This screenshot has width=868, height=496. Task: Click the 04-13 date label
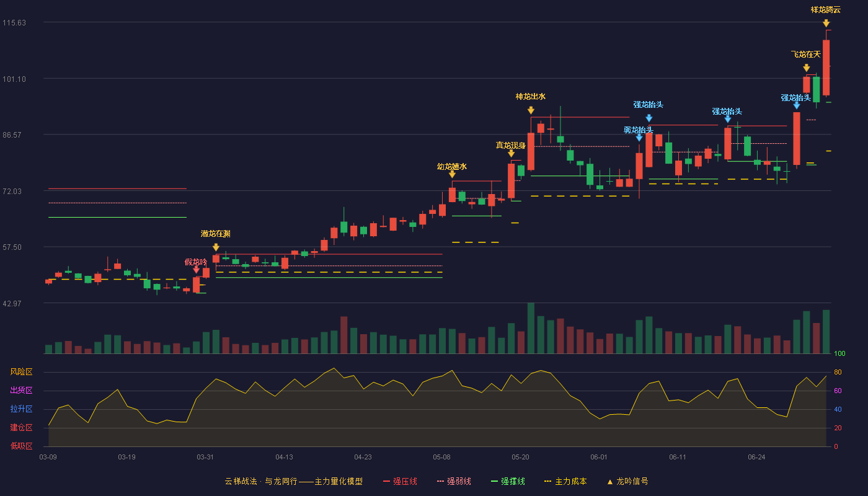click(284, 457)
